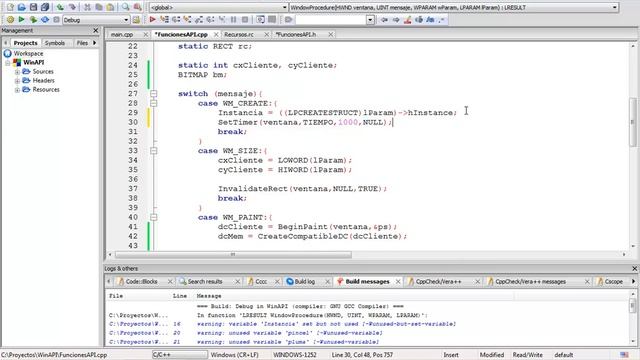The height and width of the screenshot is (360, 640).
Task: Click the Step into debug icon
Action: pyautogui.click(x=187, y=20)
